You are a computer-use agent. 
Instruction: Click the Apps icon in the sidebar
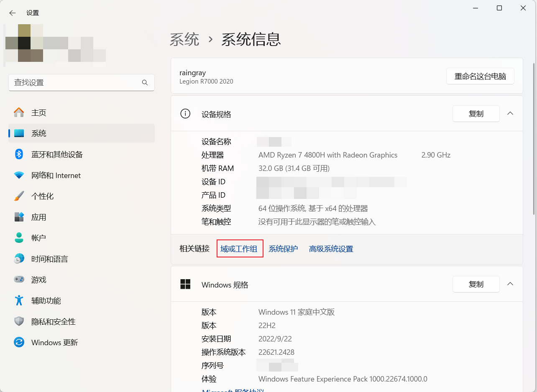tap(19, 217)
